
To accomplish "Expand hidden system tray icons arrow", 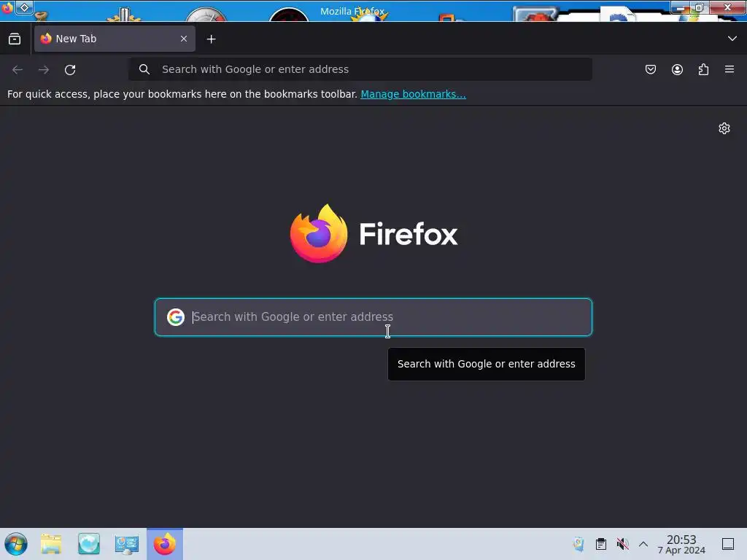I will 643,544.
